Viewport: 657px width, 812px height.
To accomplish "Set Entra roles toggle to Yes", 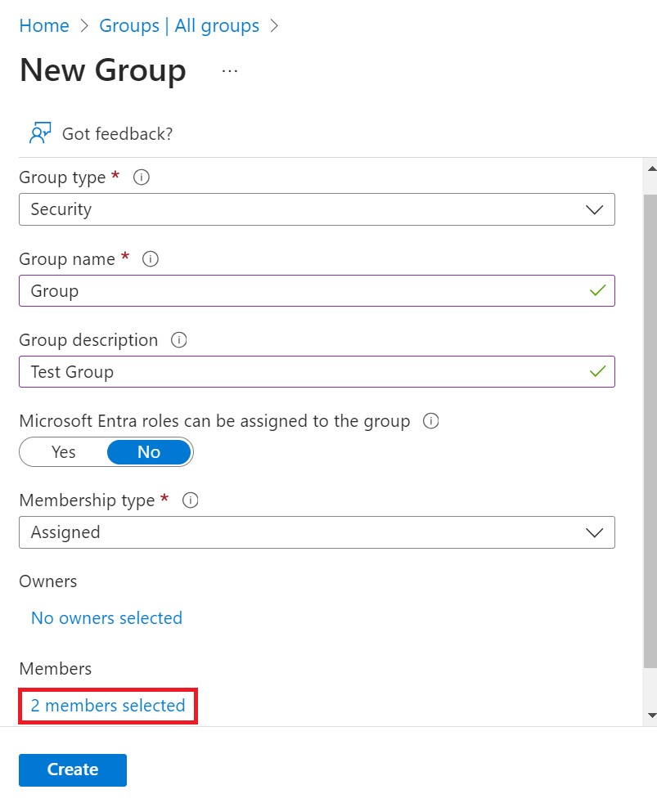I will tap(64, 452).
